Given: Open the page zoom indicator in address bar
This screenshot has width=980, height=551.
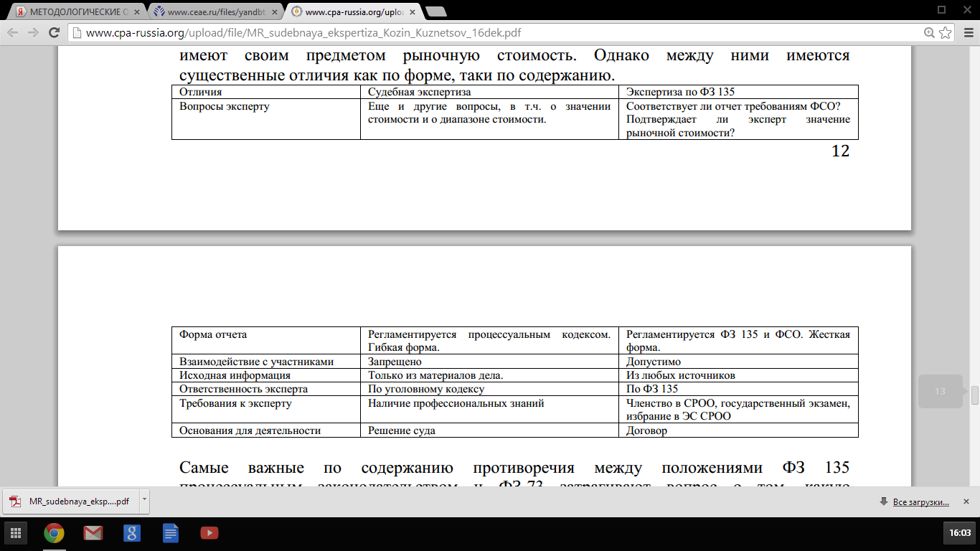Looking at the screenshot, I should point(930,32).
